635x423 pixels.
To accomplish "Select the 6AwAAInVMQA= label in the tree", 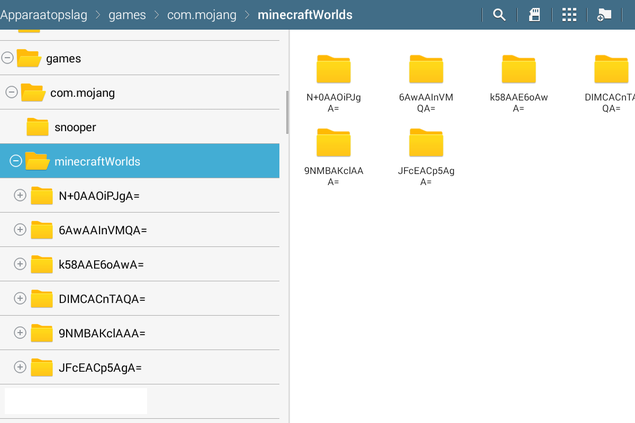I will pyautogui.click(x=103, y=230).
